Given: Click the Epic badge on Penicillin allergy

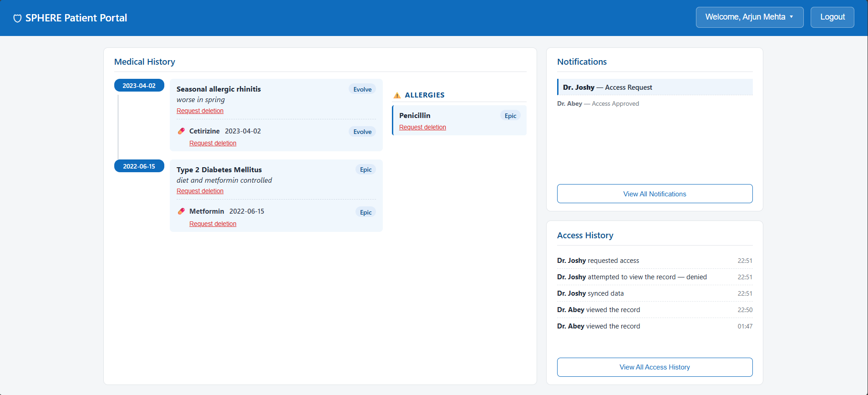Looking at the screenshot, I should coord(510,116).
